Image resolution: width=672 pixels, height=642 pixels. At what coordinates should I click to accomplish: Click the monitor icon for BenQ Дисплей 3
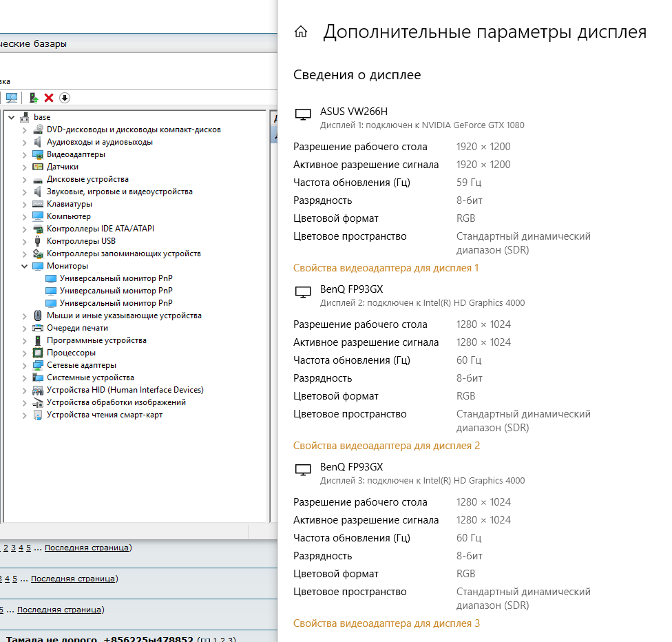pos(303,470)
